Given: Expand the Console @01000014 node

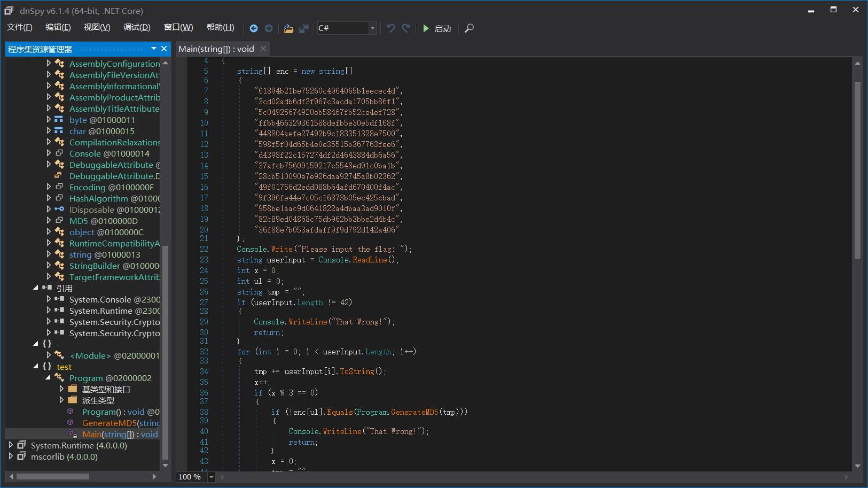Looking at the screenshot, I should [49, 153].
